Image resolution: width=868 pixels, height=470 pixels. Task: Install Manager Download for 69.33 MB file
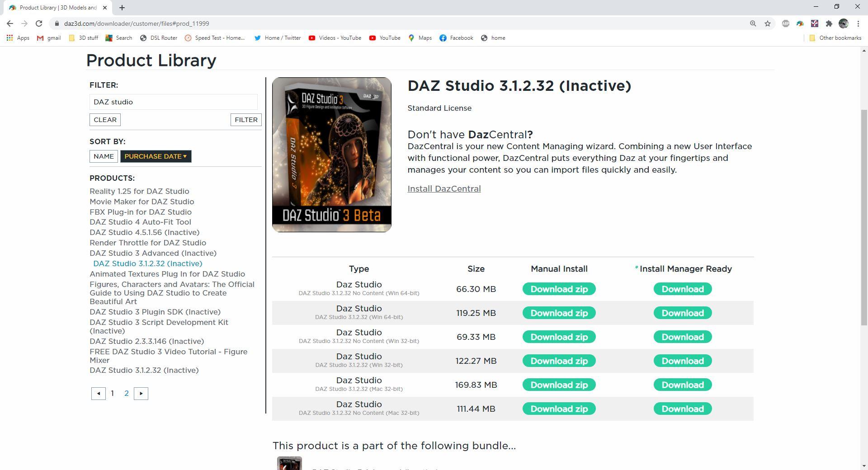coord(683,337)
